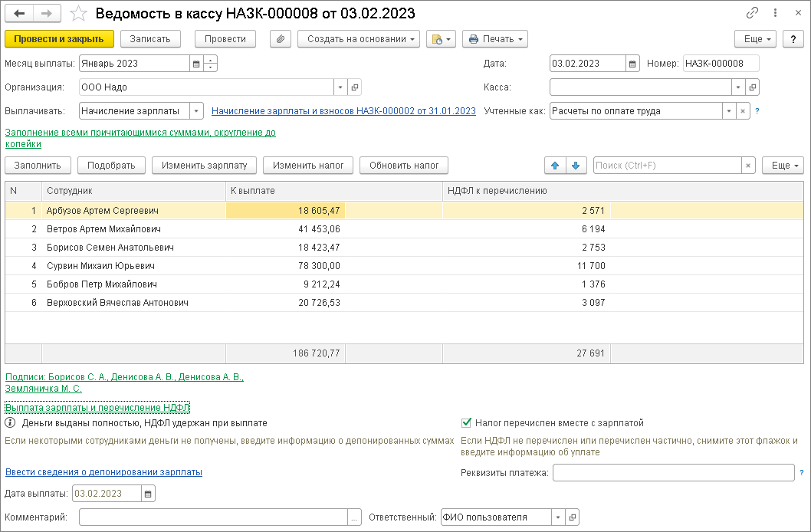The image size is (811, 532).
Task: Move selected row up with arrow button
Action: point(554,166)
